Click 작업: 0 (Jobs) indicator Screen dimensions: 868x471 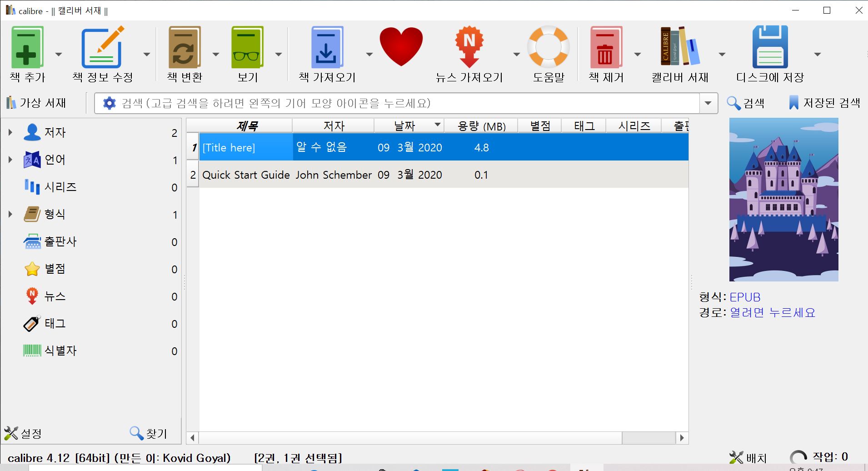point(819,457)
